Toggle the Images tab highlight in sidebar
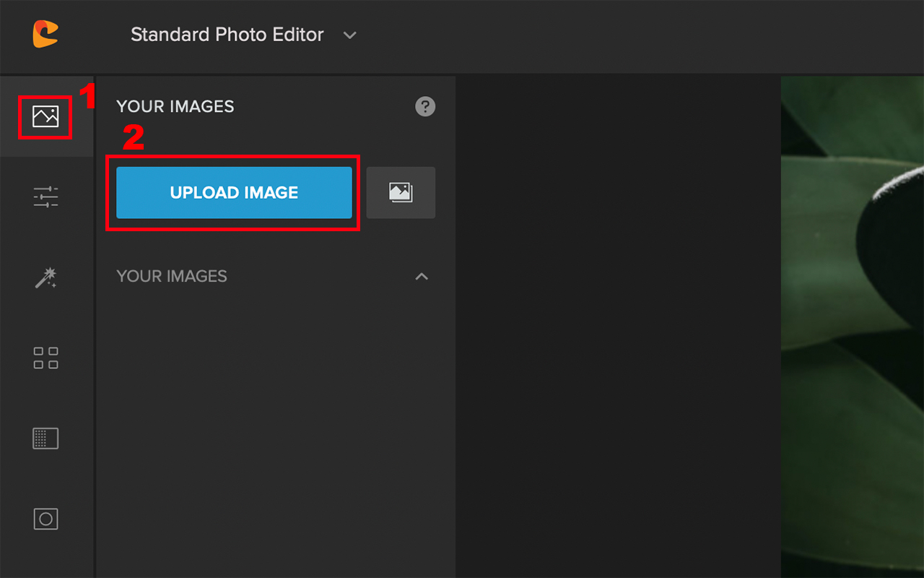924x578 pixels. (x=45, y=116)
